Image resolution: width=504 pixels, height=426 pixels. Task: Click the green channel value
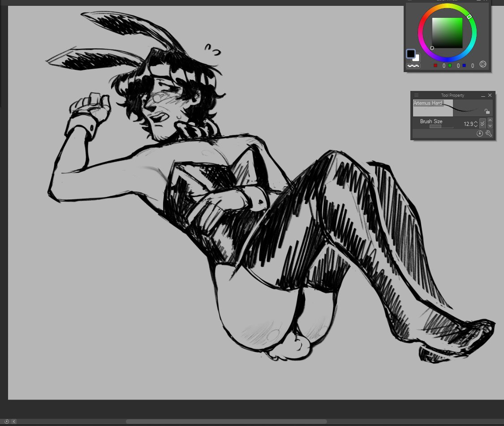point(458,65)
